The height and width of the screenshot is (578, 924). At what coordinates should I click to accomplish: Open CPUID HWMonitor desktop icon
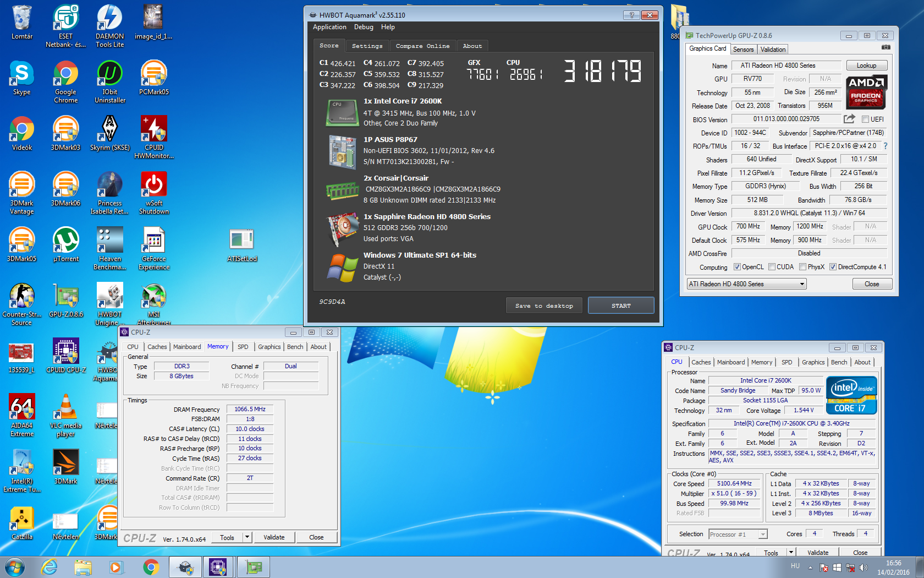click(154, 137)
